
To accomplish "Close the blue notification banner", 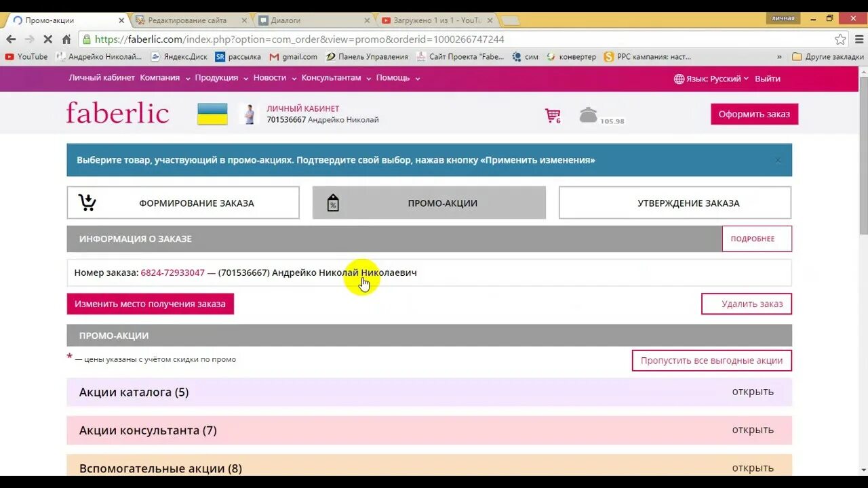I will click(x=778, y=161).
